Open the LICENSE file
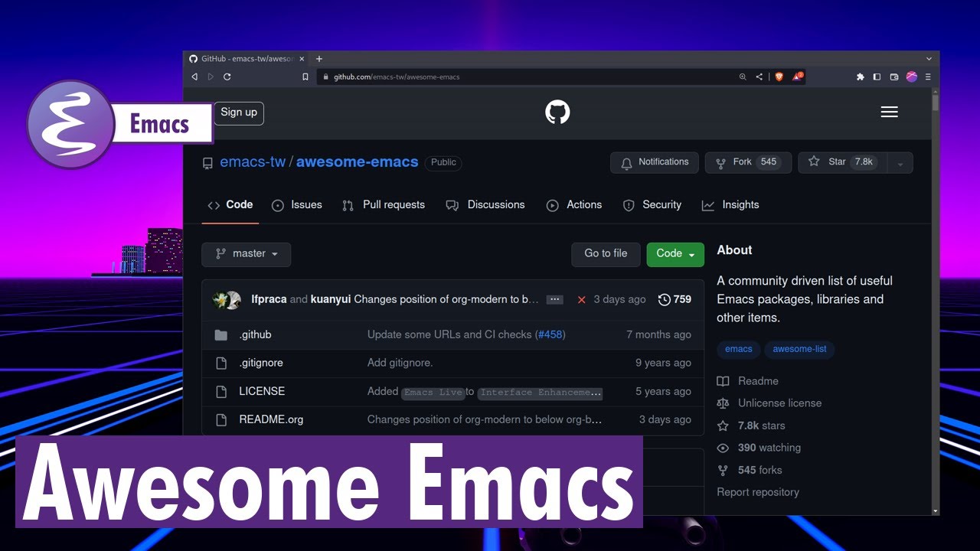 [262, 392]
